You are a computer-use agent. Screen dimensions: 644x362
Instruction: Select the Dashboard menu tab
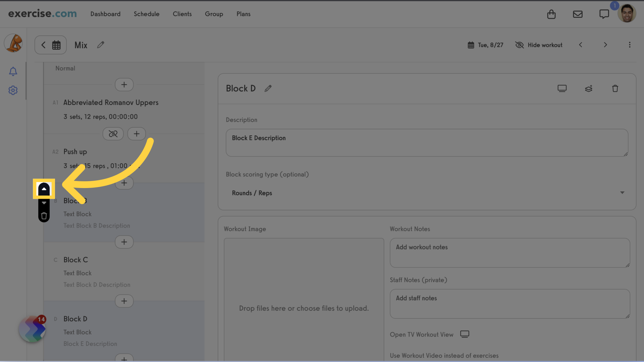[105, 14]
